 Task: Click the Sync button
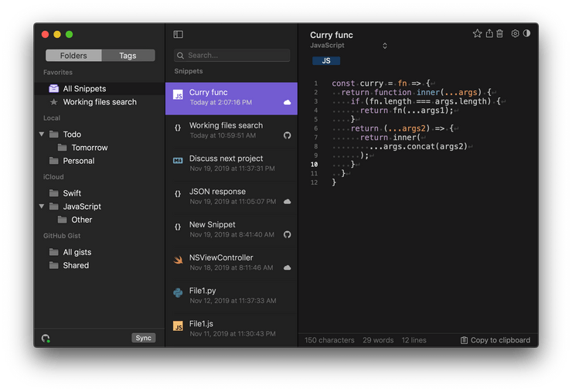(x=143, y=338)
